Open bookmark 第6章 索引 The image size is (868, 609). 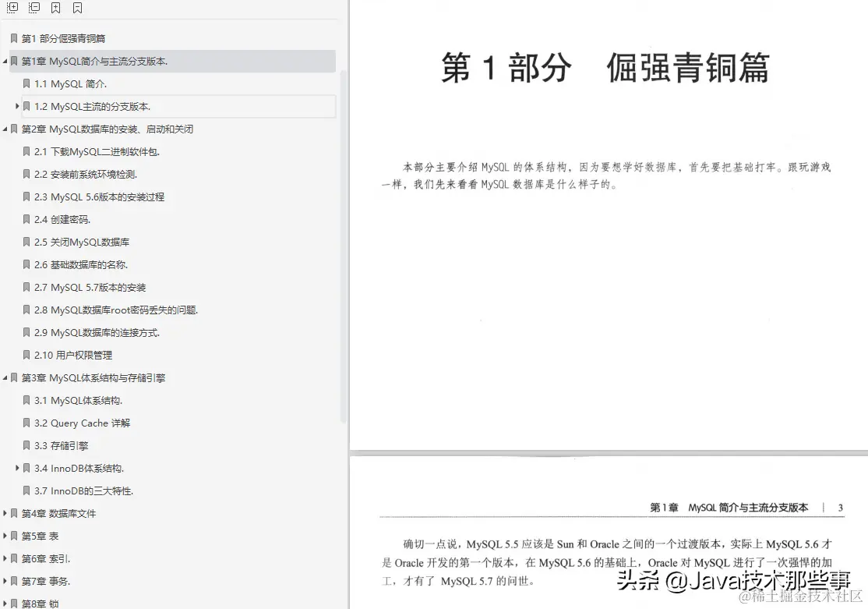tap(46, 558)
